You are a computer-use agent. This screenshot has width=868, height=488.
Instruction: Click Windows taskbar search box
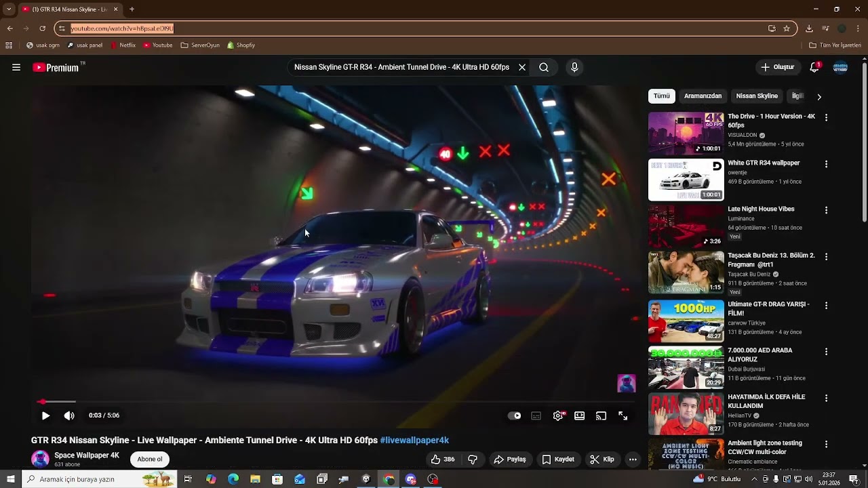click(100, 479)
